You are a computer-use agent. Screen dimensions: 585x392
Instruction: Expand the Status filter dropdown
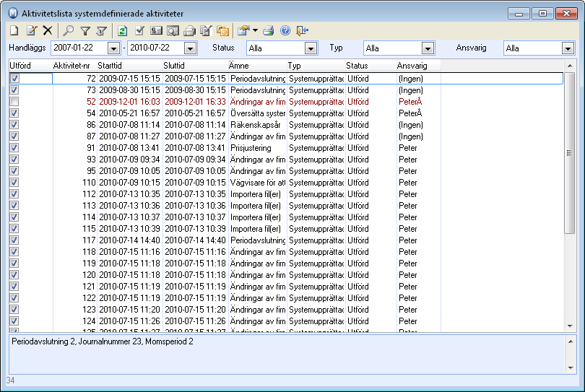pyautogui.click(x=311, y=48)
